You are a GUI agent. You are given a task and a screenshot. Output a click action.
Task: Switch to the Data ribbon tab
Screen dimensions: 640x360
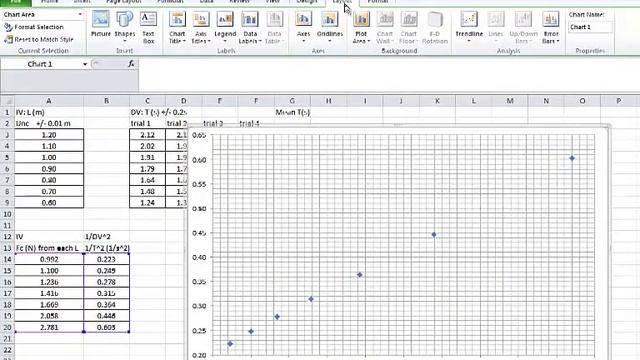click(207, 2)
